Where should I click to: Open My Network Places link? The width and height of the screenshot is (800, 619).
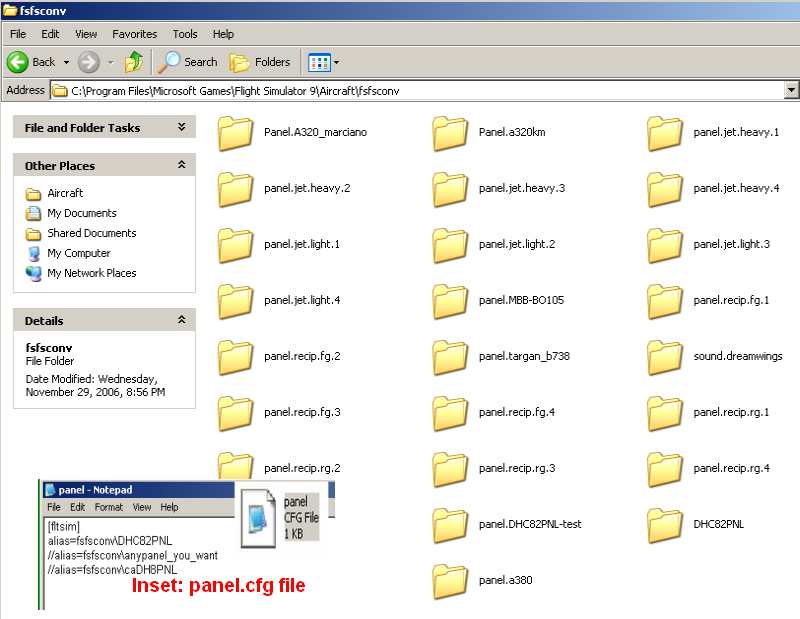[91, 273]
